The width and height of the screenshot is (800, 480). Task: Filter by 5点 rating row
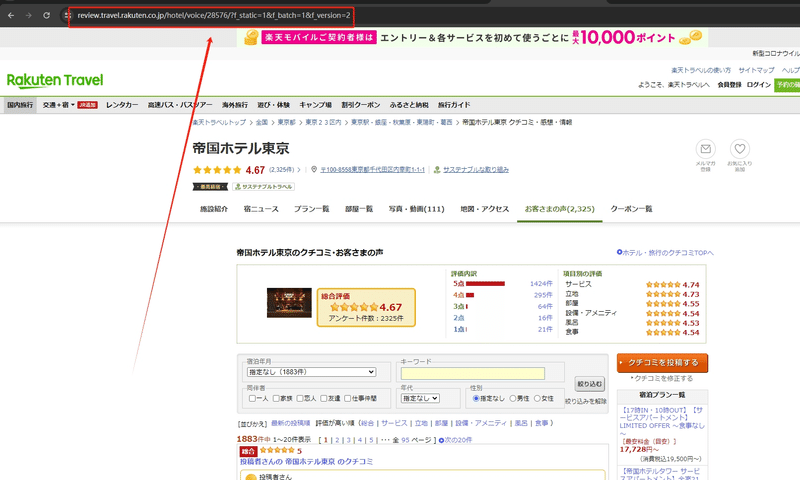click(503, 284)
